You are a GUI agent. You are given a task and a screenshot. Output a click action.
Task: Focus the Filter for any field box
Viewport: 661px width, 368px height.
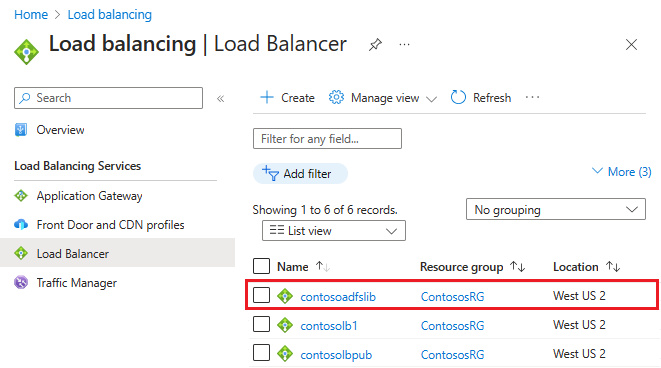327,139
